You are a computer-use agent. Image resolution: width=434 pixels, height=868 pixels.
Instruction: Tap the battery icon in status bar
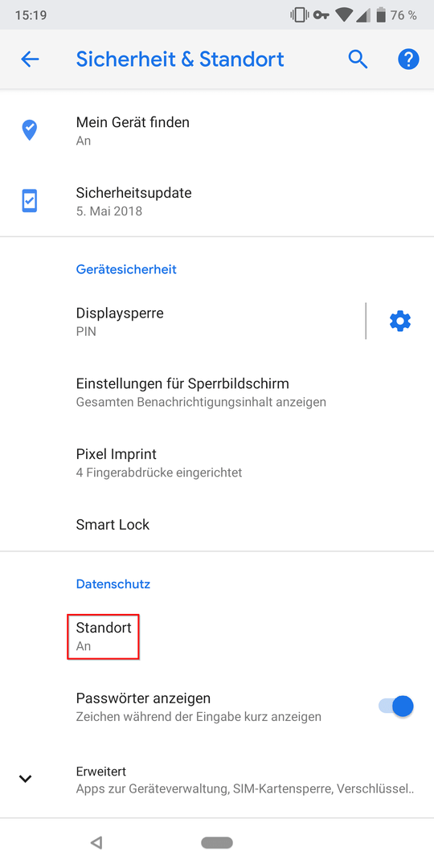click(381, 15)
